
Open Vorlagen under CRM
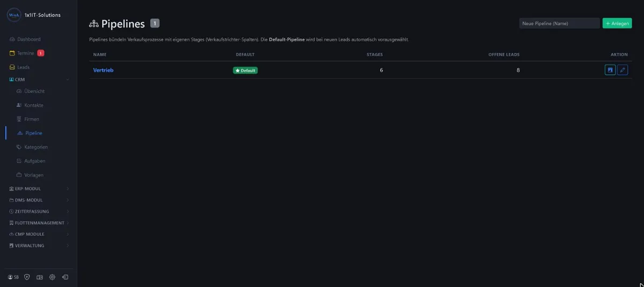tap(30, 175)
